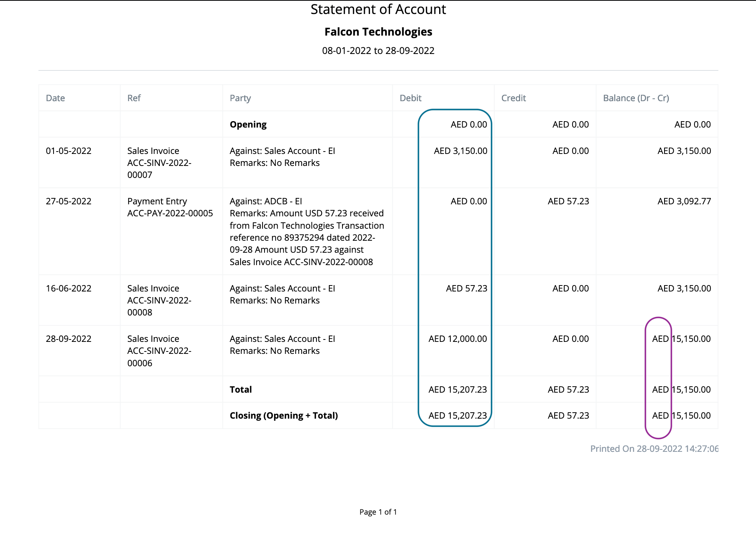Screen dimensions: 756x535
Task: Click the "Payment Entry ACC-PAY-2022-00005" reference
Action: tap(170, 207)
